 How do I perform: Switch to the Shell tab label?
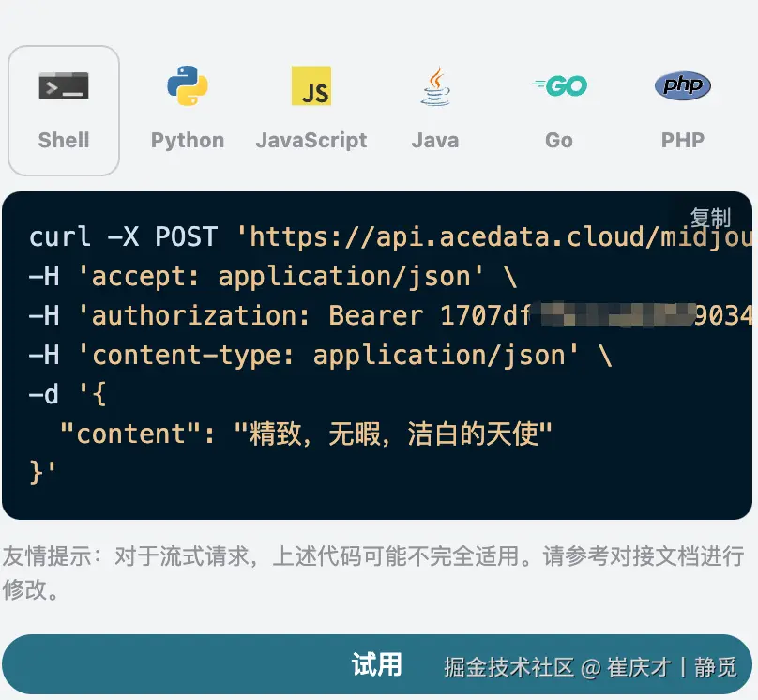(x=64, y=140)
